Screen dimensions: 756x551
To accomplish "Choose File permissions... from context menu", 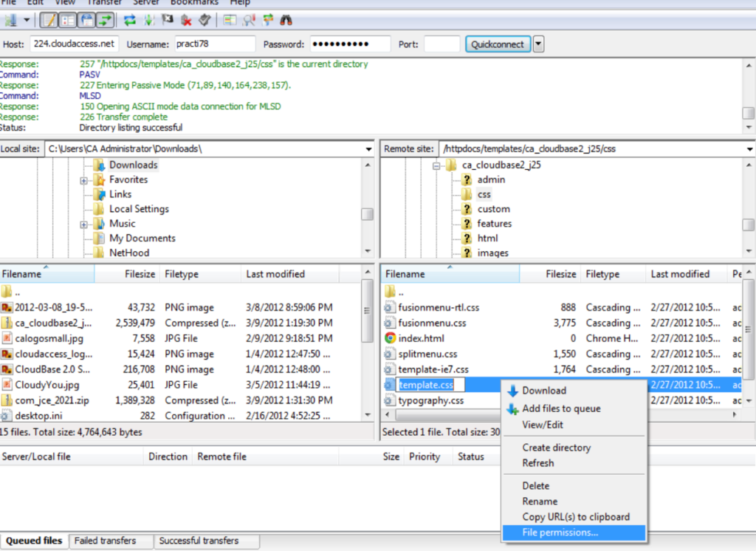I will (560, 533).
